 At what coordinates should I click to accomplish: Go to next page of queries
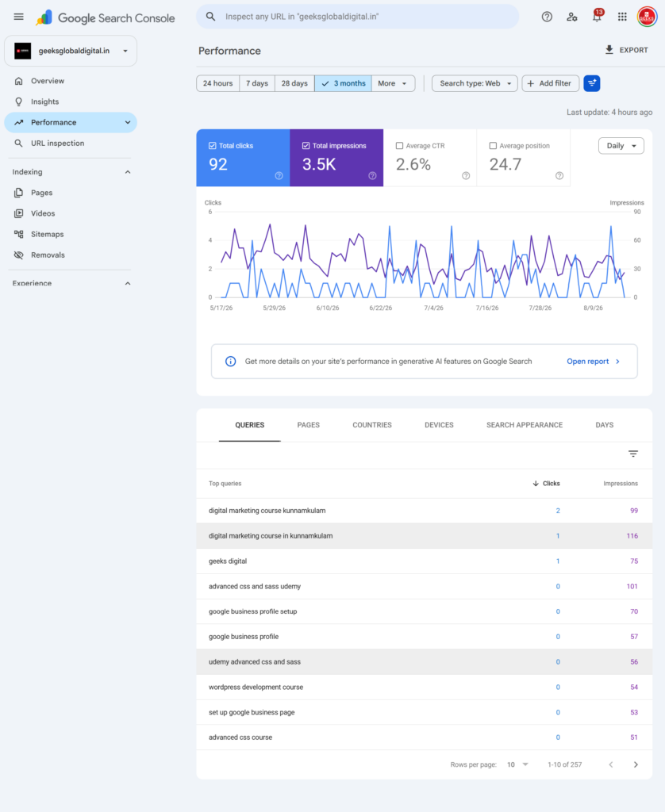636,764
